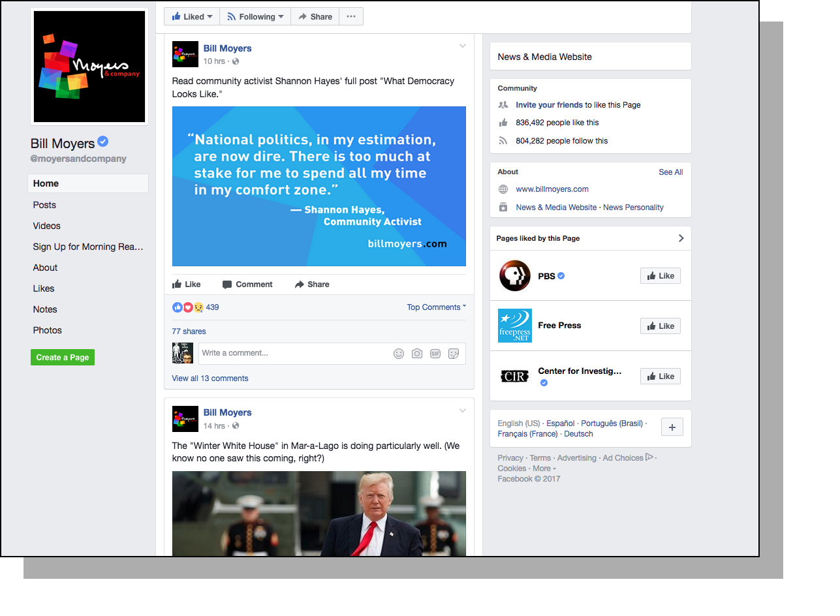Click the 77 shares link
840x616 pixels.
tap(189, 331)
